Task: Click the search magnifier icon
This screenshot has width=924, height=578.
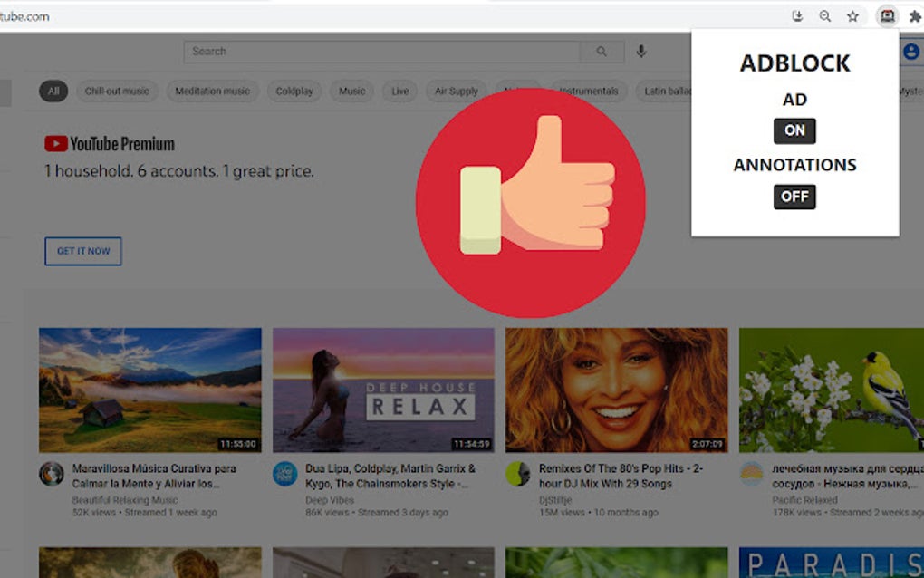Action: pyautogui.click(x=602, y=52)
